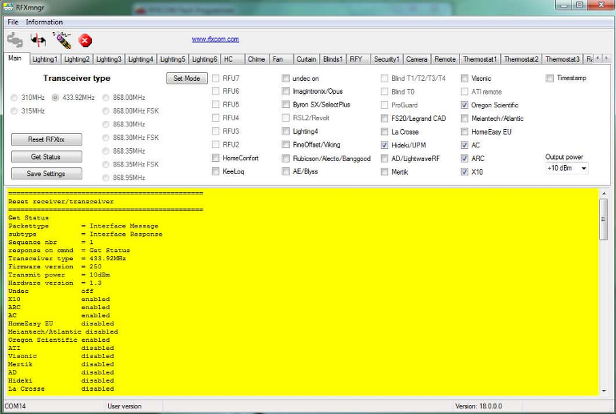Click the RFXmngr title bar app icon
This screenshot has height=414, width=616.
click(x=9, y=6)
